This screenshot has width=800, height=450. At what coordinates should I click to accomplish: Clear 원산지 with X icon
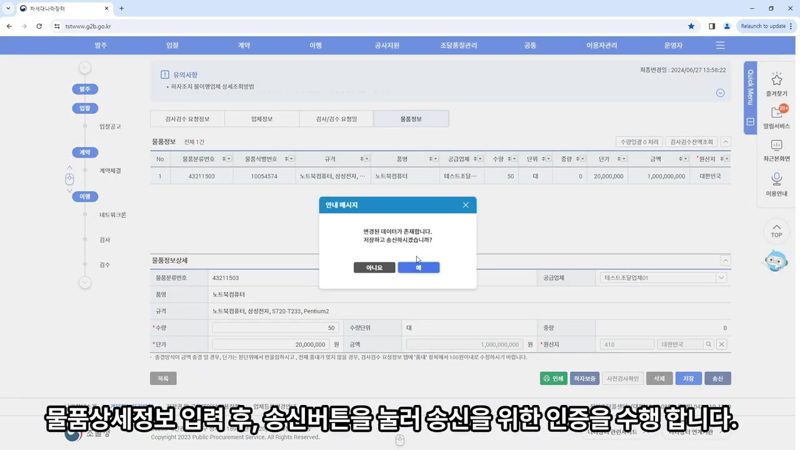point(721,344)
